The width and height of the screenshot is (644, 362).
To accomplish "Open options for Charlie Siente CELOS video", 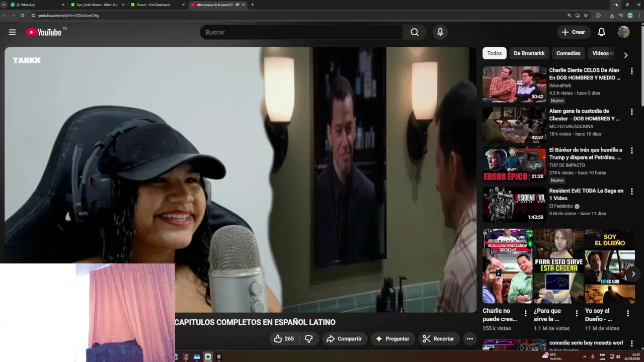I will click(631, 71).
